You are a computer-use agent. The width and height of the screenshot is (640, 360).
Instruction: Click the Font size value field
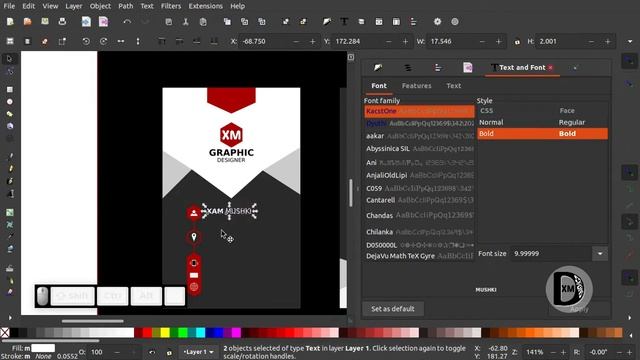pos(551,253)
